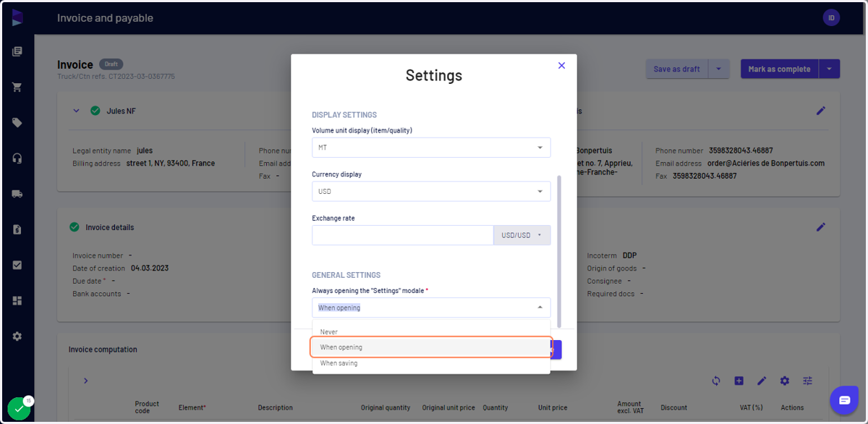Open the price tag section in sidebar
868x424 pixels.
[x=17, y=123]
